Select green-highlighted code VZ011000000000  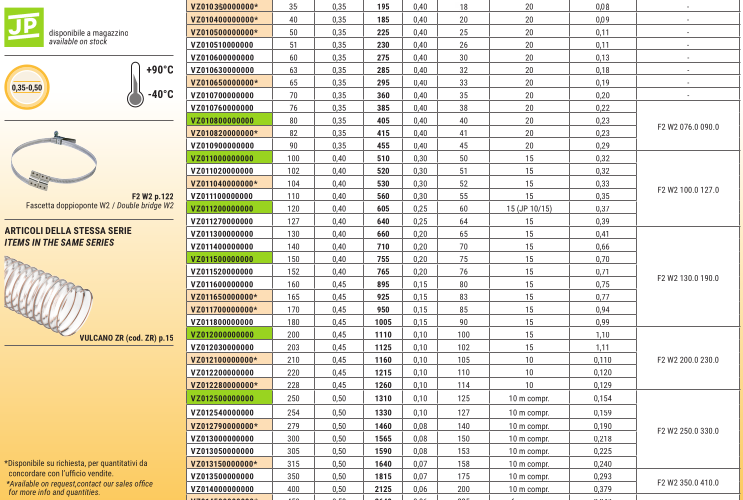(x=223, y=158)
